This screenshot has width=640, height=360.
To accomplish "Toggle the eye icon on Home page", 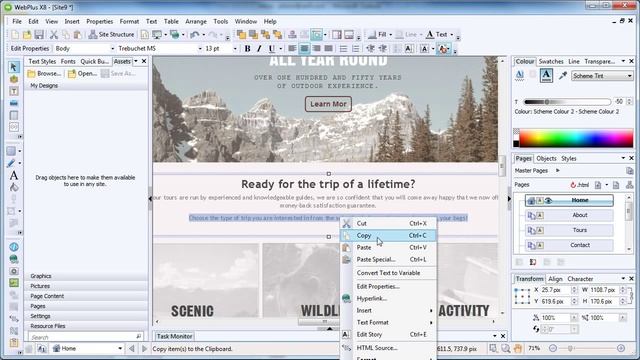I will (x=548, y=200).
